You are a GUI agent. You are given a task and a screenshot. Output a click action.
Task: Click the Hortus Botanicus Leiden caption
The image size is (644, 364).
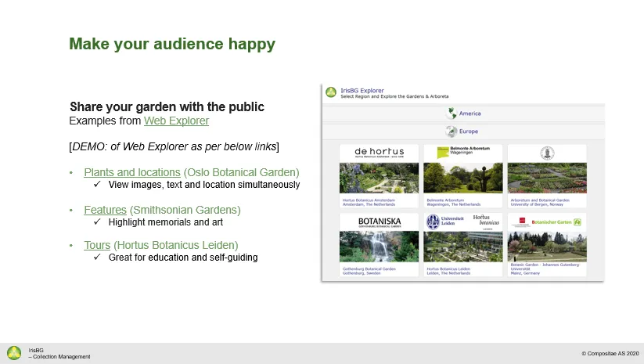(448, 271)
